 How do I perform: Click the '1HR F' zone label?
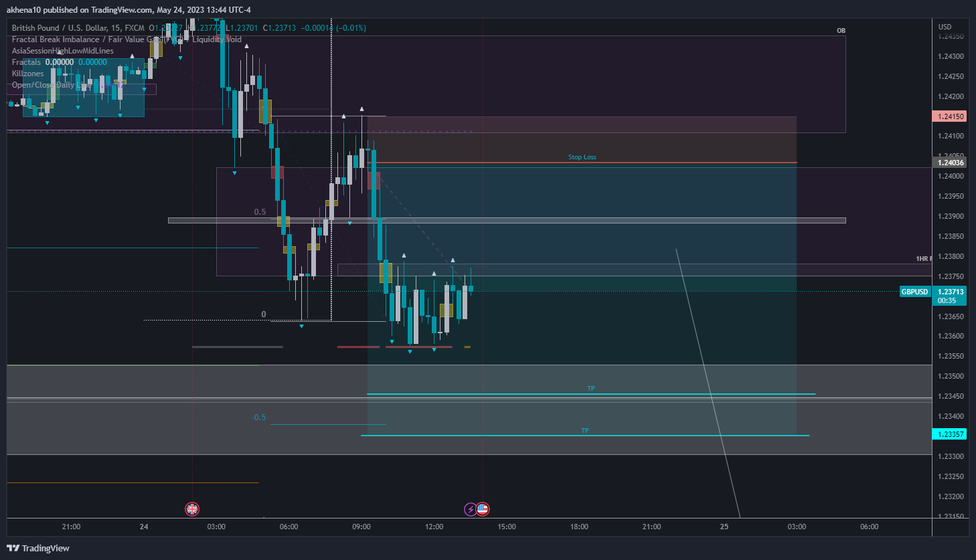pos(924,259)
